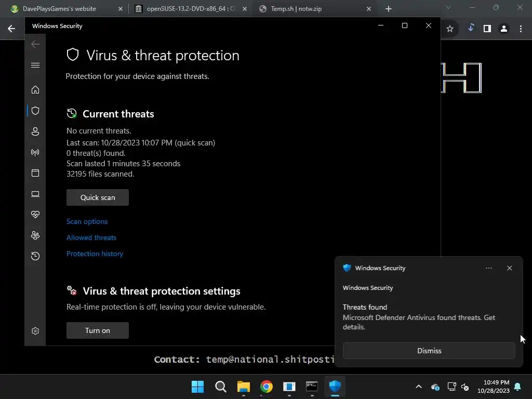Bookmark this page with star icon
Screen dimensions: 532x399
(x=450, y=29)
